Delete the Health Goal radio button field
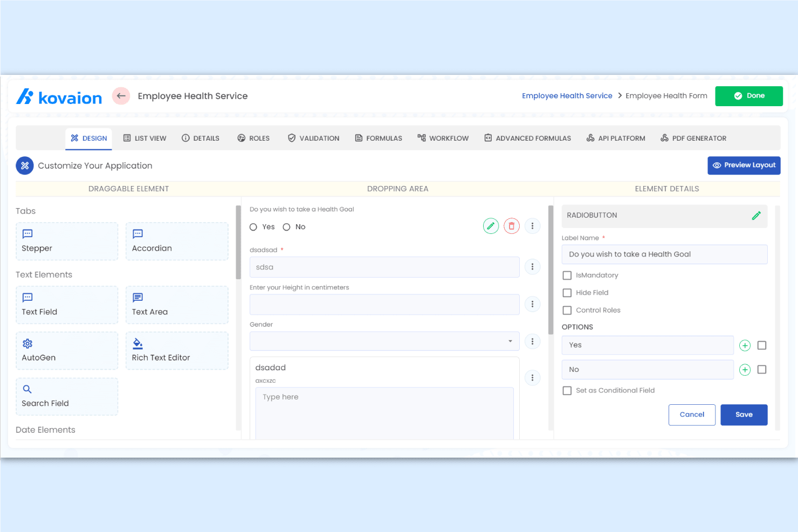Screen dimensions: 798x532 coord(511,226)
